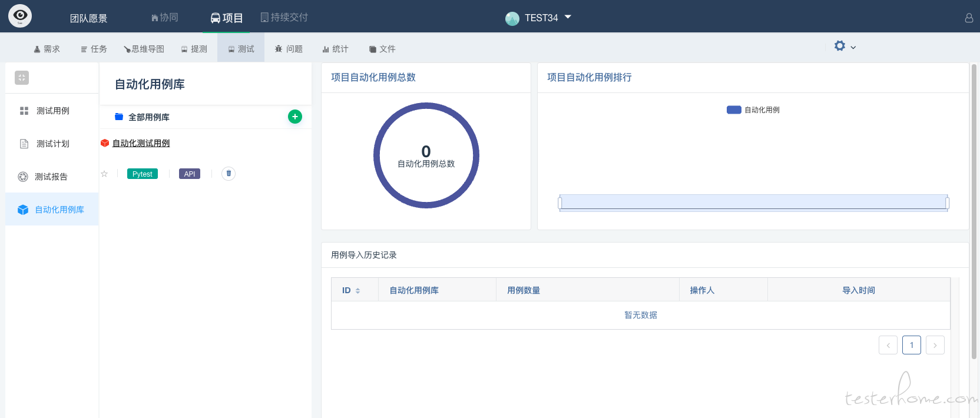Screen dimensions: 980x418
Task: Select page 1 in pagination
Action: tap(912, 345)
